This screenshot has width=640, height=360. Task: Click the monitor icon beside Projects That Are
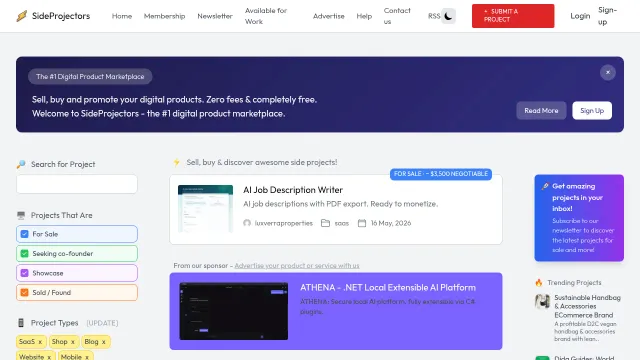click(x=21, y=215)
